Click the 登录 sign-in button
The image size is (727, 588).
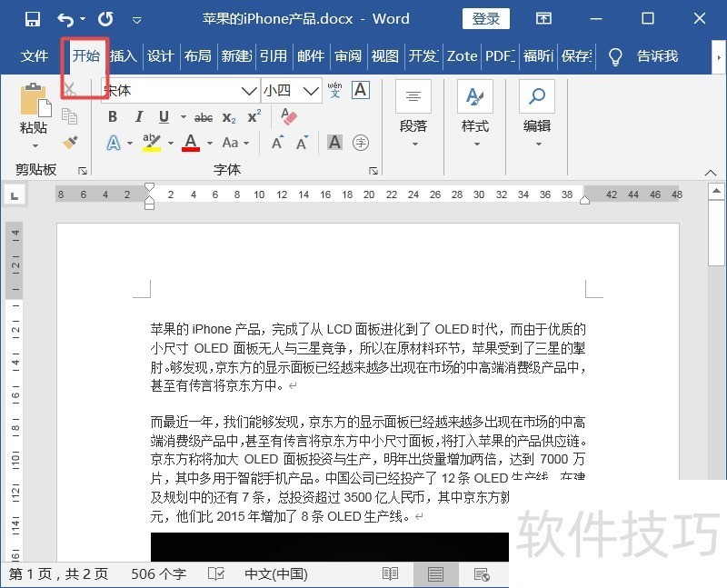pyautogui.click(x=486, y=18)
